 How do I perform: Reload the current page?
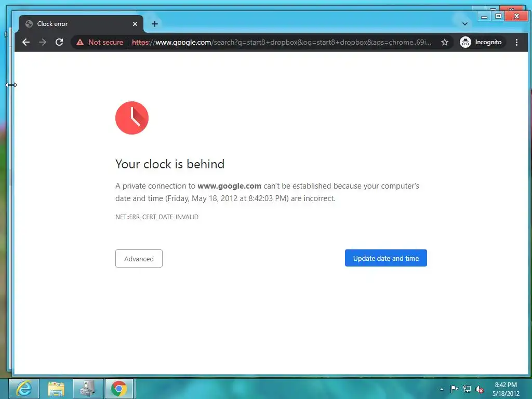tap(59, 42)
